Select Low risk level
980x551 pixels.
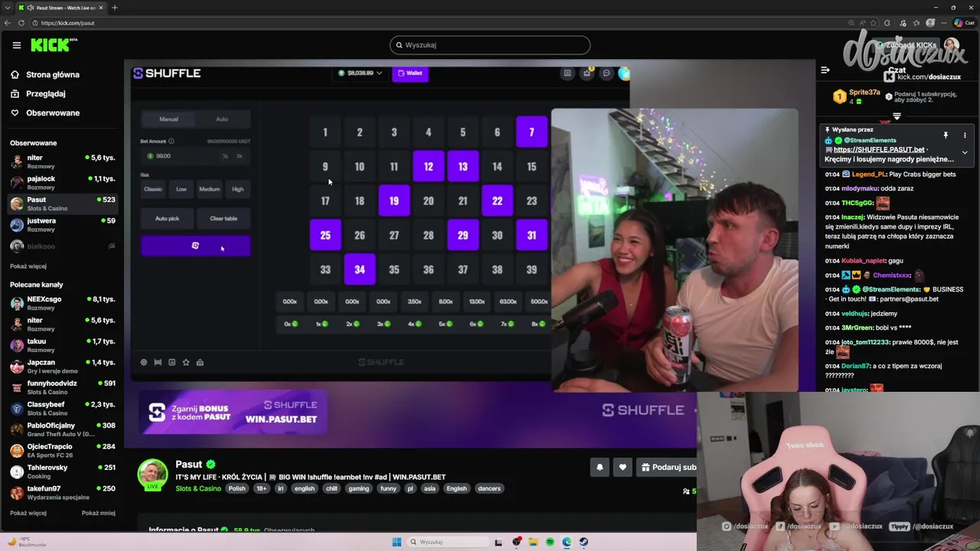(x=181, y=189)
